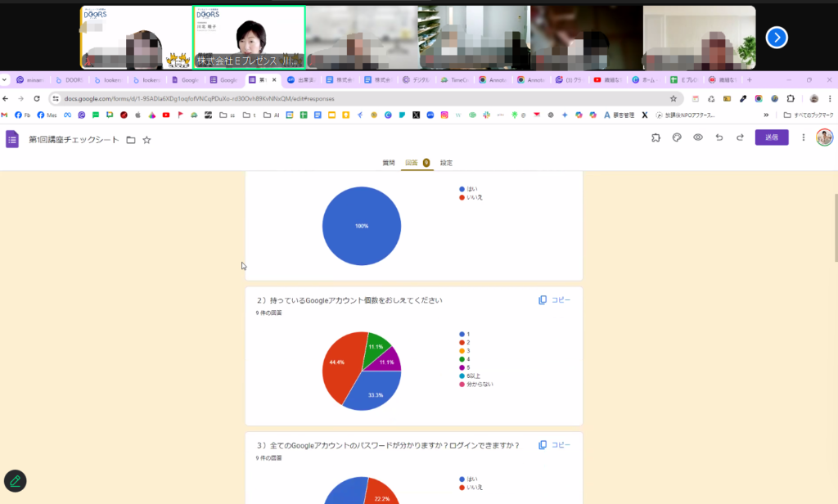Reload the current page
Image resolution: width=838 pixels, height=504 pixels.
pyautogui.click(x=37, y=98)
